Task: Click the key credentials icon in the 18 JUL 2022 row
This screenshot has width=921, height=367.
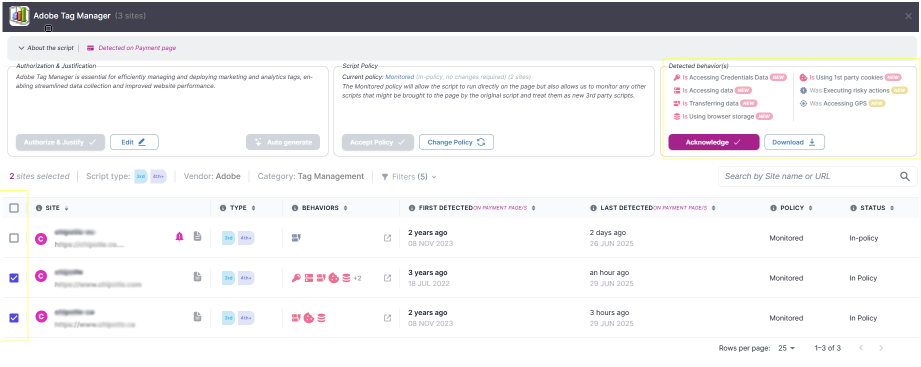Action: (296, 278)
